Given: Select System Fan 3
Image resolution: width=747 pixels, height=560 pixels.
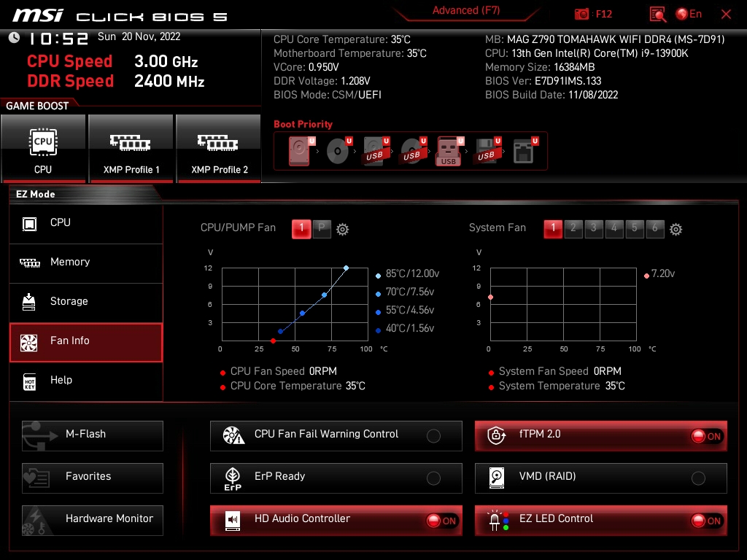Looking at the screenshot, I should [x=594, y=228].
